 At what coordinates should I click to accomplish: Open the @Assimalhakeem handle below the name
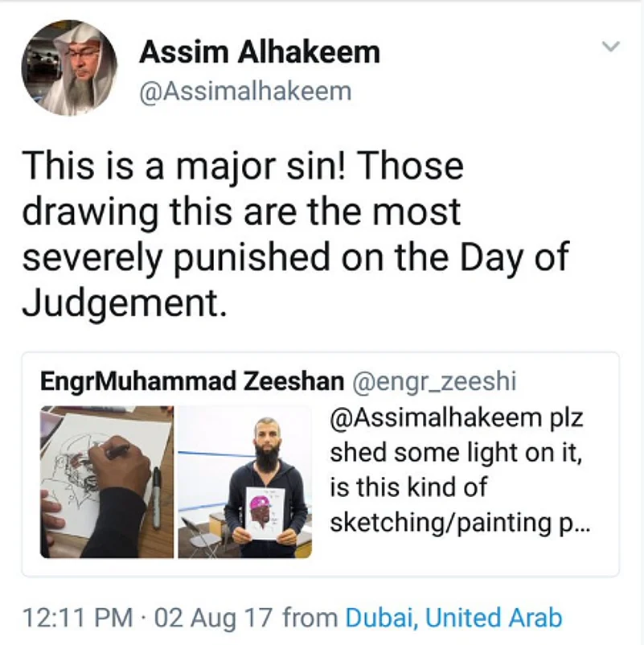point(245,91)
